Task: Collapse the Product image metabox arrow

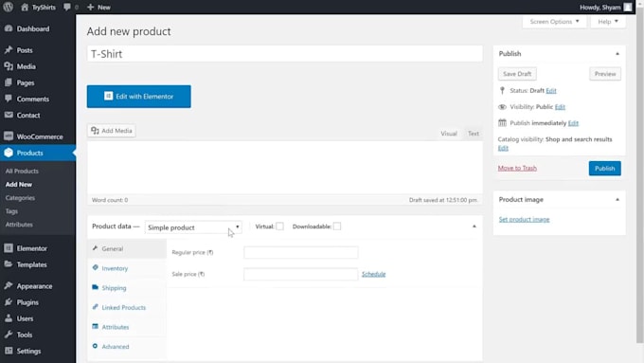Action: click(617, 199)
